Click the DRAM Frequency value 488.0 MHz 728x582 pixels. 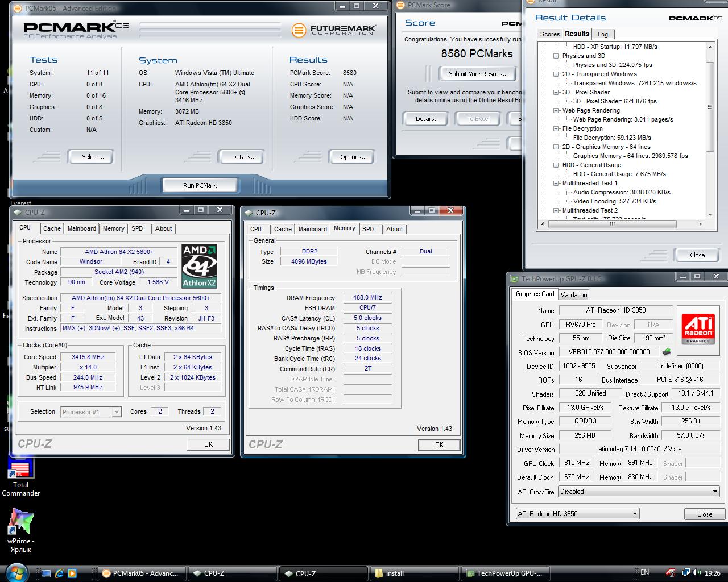[367, 297]
